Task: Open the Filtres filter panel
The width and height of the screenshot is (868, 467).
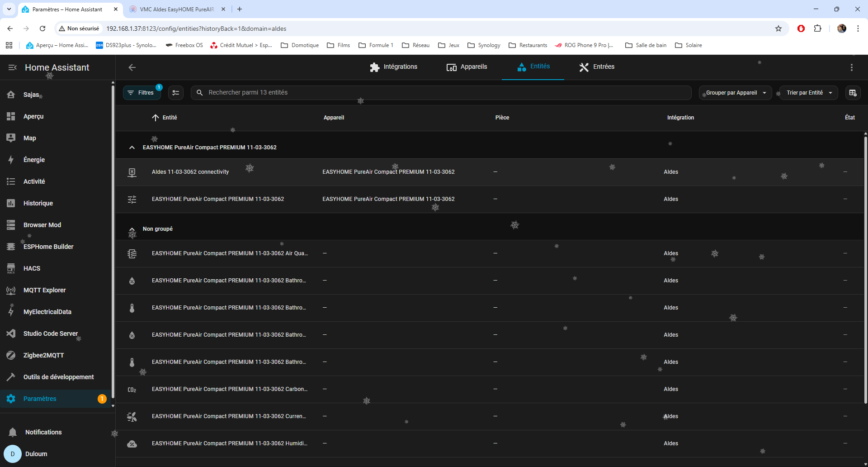Action: click(x=142, y=93)
